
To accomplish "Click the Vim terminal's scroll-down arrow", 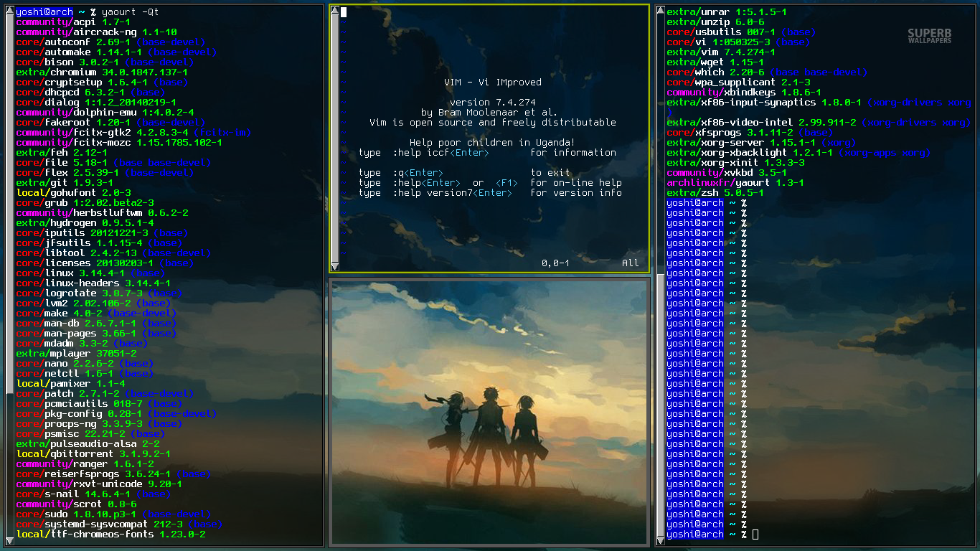I will (335, 267).
